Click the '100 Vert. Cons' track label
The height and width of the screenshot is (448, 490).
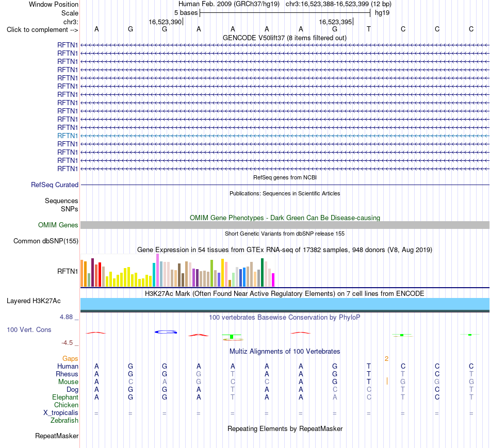(x=29, y=329)
